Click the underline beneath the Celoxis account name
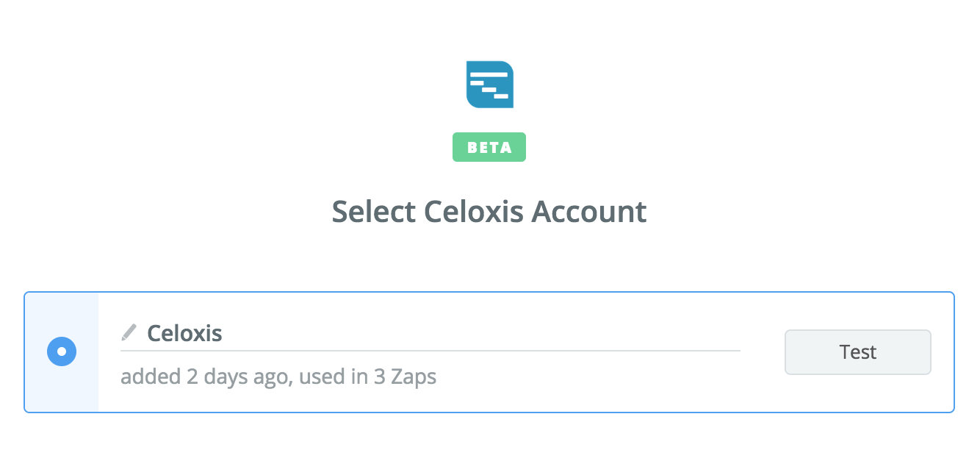The width and height of the screenshot is (980, 450). 430,351
